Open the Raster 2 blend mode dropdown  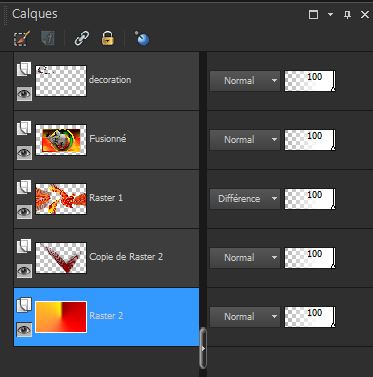click(245, 317)
